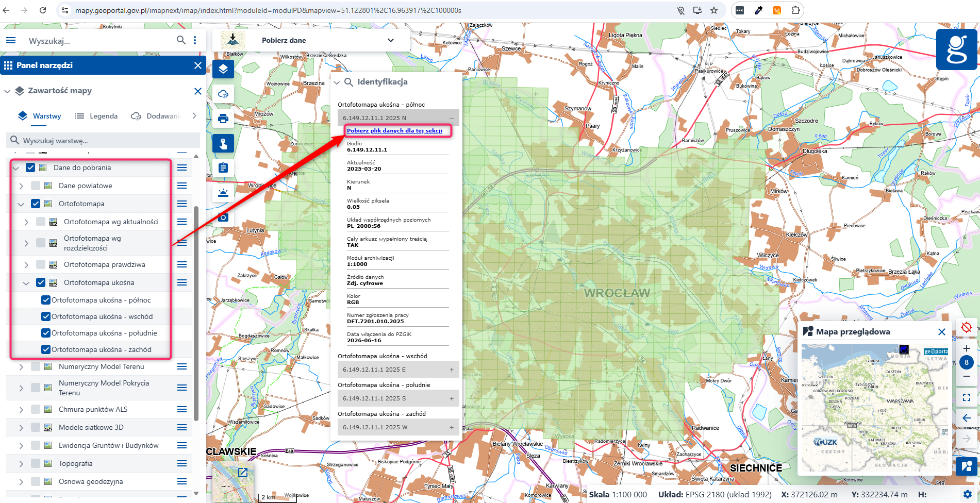Viewport: 980px width, 503px height.
Task: Enable Numeryczny Model Terenu checkbox
Action: [x=36, y=366]
